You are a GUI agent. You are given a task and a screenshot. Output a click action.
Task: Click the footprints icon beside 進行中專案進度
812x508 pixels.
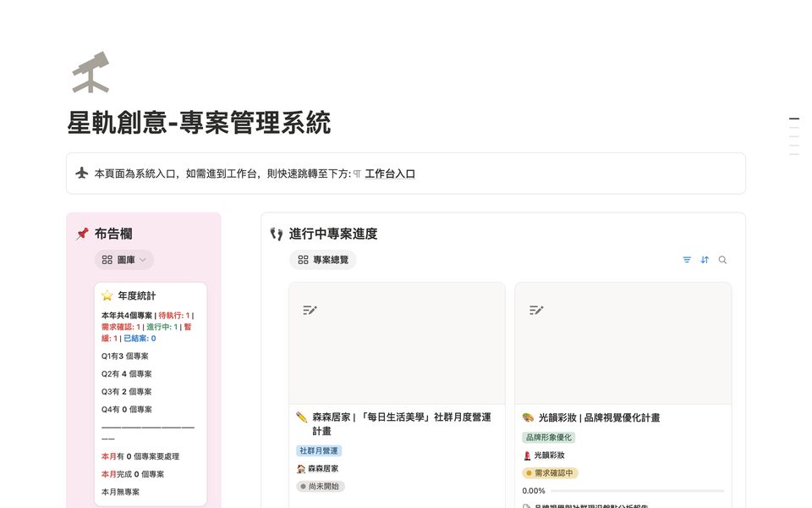point(277,234)
